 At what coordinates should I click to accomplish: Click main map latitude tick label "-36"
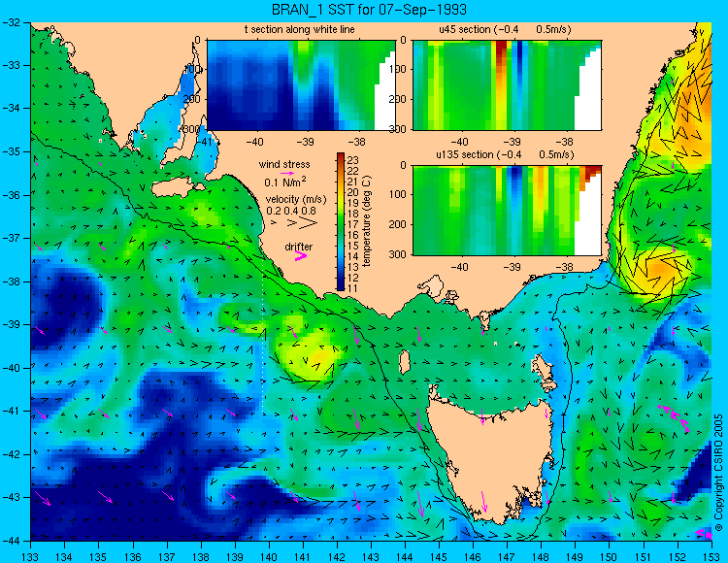point(11,195)
